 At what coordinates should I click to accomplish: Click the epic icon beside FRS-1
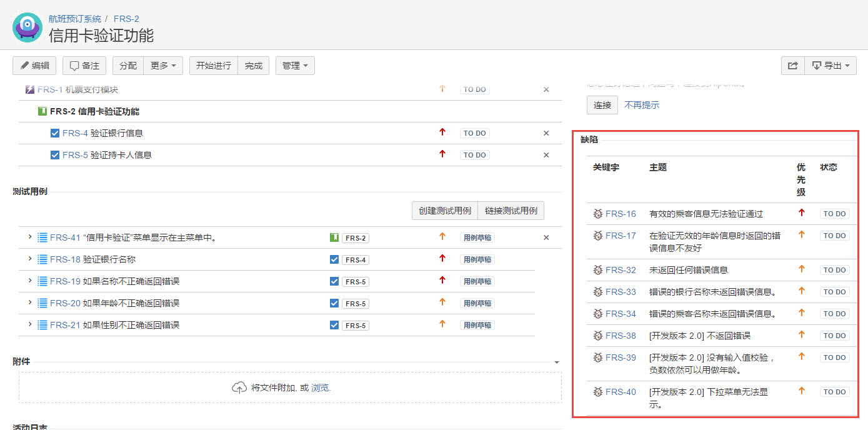click(29, 89)
